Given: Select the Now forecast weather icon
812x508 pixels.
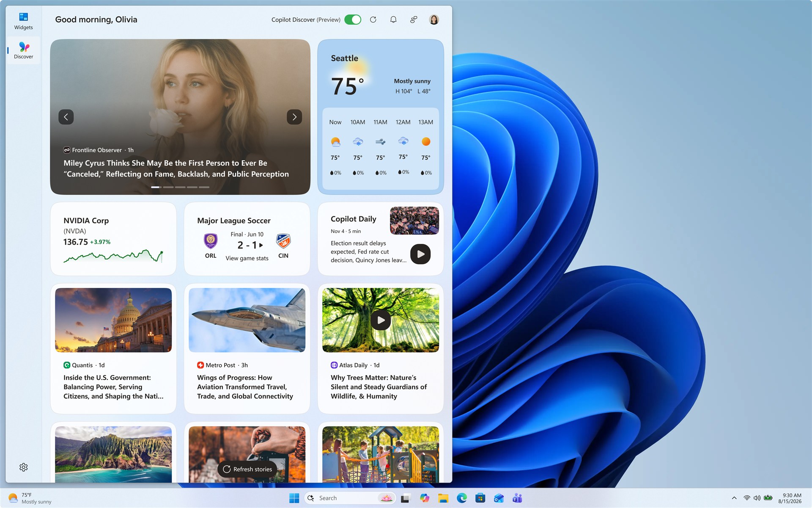Looking at the screenshot, I should [x=335, y=142].
